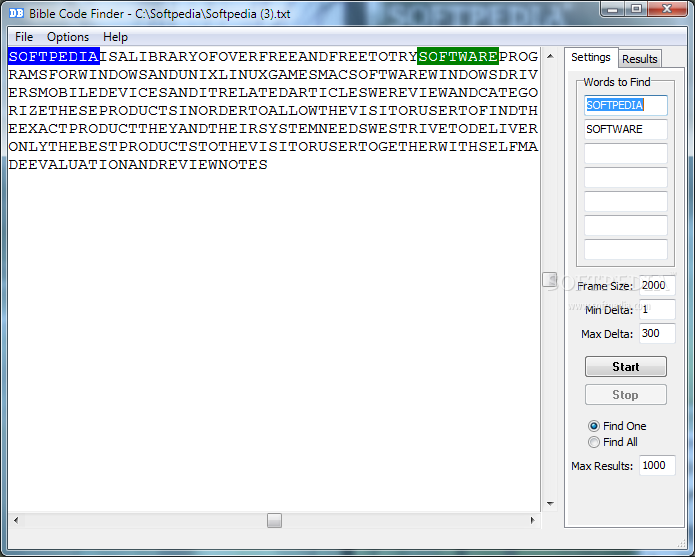Switch to the Results tab
The image size is (695, 557).
tap(639, 59)
